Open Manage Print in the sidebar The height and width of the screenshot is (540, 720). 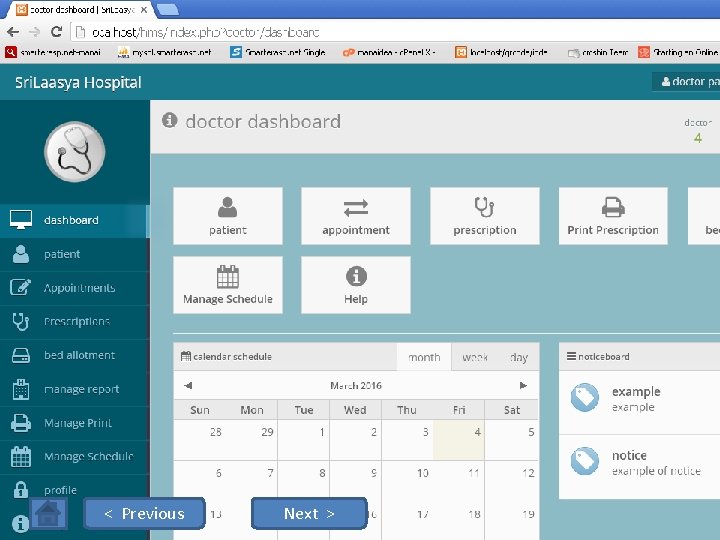coord(74,423)
